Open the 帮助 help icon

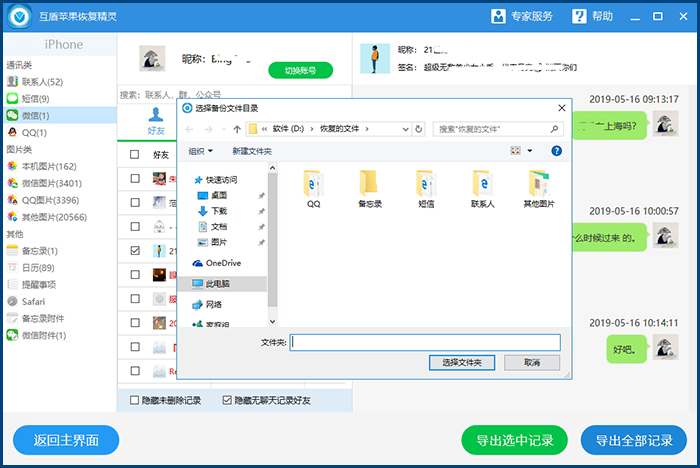tap(579, 17)
